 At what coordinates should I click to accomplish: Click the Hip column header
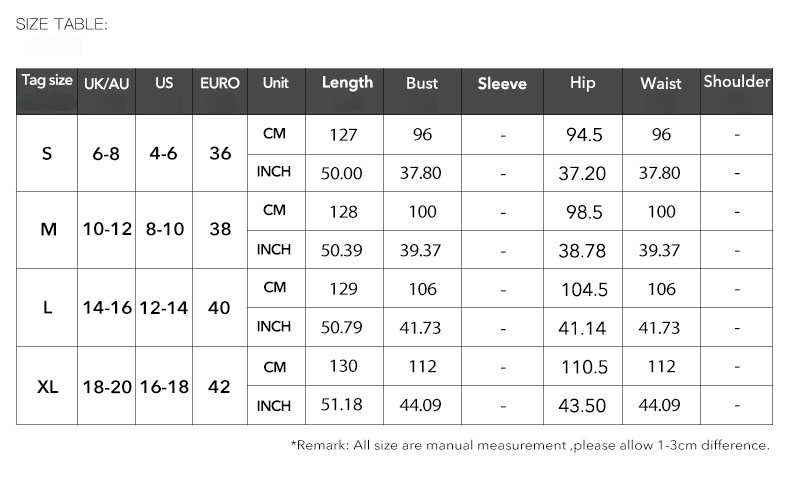click(x=582, y=83)
